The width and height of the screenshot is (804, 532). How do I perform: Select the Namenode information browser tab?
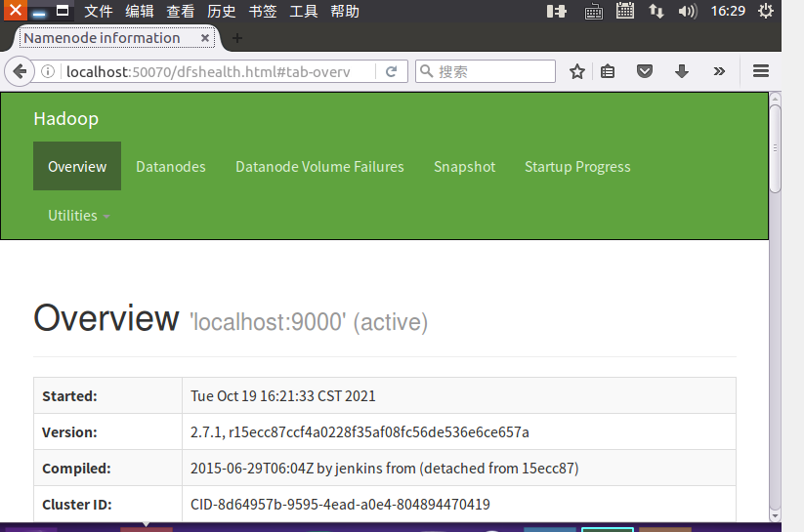[116, 38]
